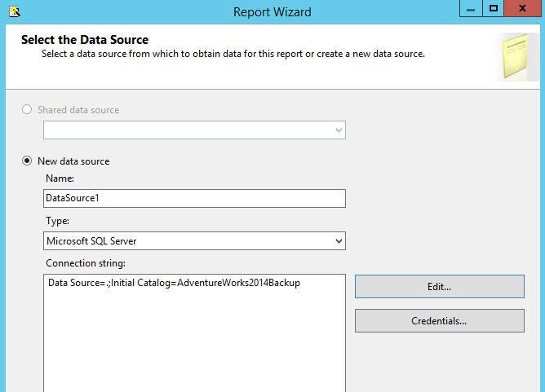This screenshot has width=545, height=392.
Task: Focus the DataSource1 name field
Action: (x=194, y=198)
